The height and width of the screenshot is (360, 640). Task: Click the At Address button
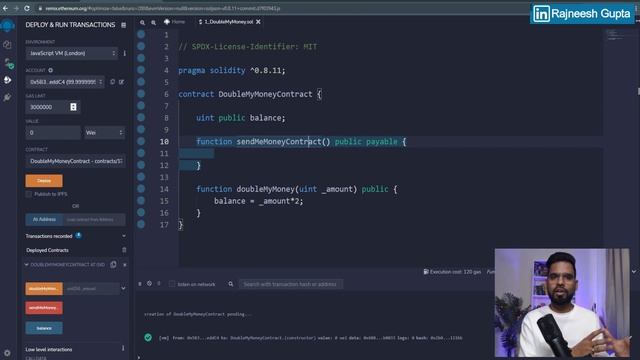click(44, 220)
